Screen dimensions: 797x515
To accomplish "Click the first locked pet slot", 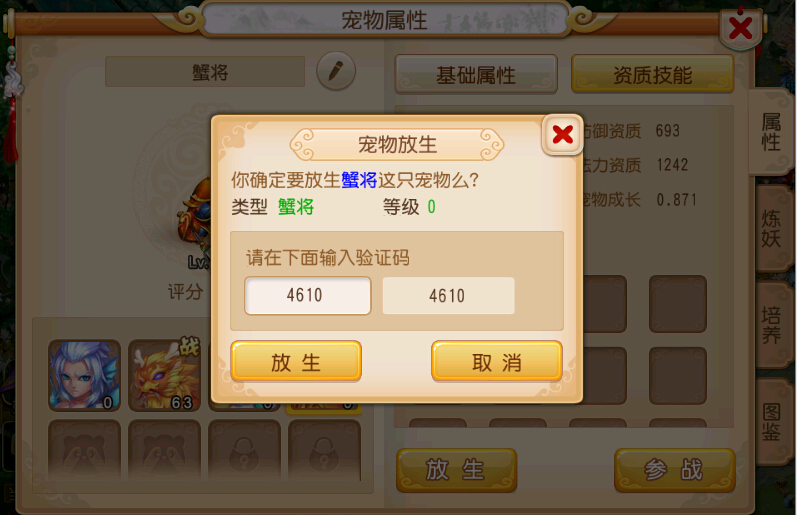I will [x=244, y=450].
